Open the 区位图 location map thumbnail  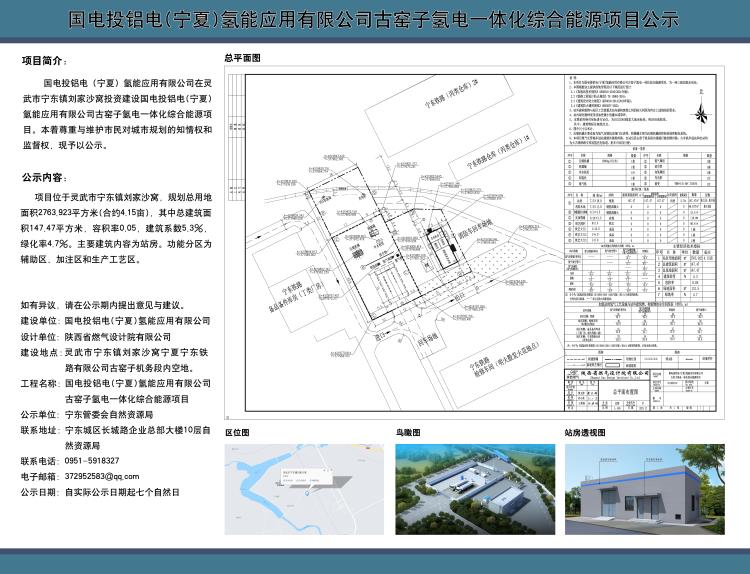pyautogui.click(x=304, y=489)
